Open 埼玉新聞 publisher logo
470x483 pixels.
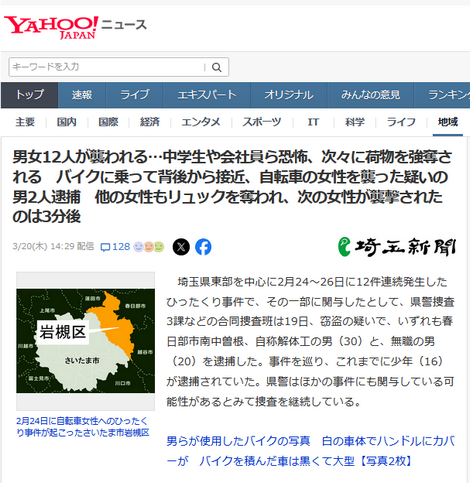point(396,247)
